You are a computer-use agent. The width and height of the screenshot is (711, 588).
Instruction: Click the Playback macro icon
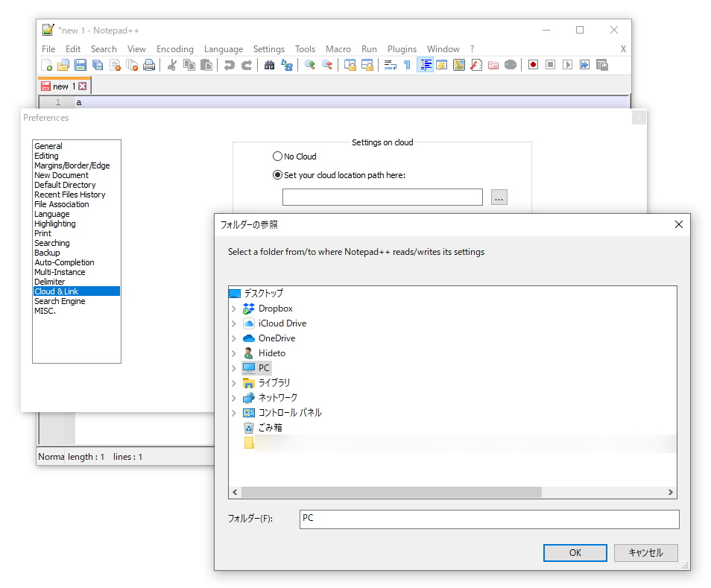tap(567, 66)
